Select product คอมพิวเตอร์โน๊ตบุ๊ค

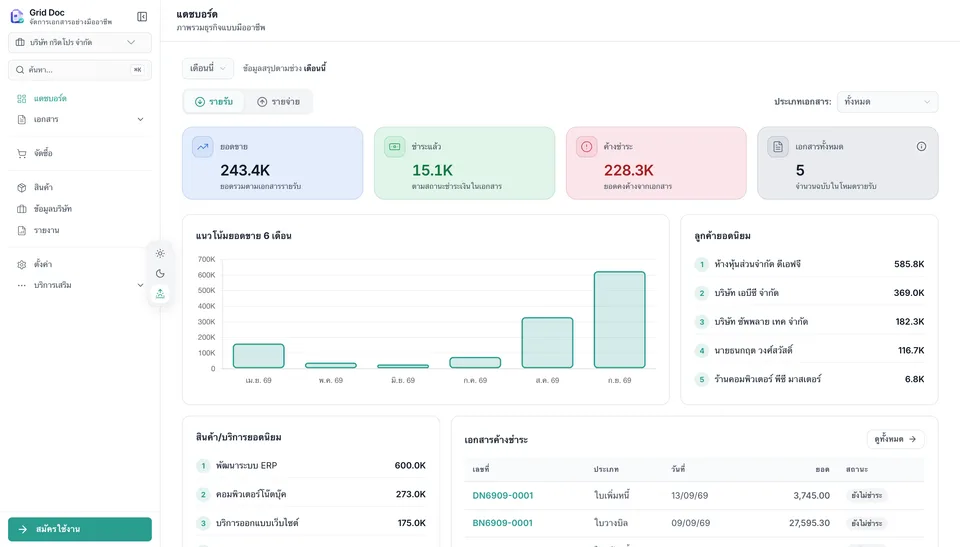(251, 494)
